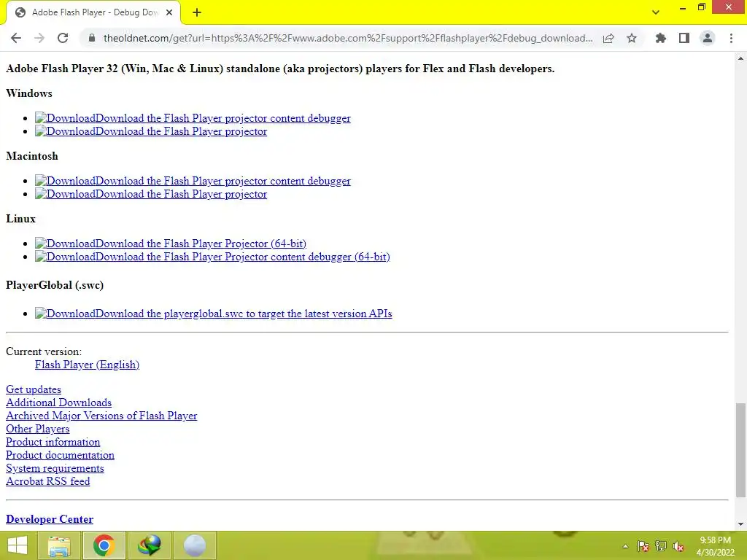The image size is (747, 560).
Task: Click the URL address field
Action: [348, 38]
